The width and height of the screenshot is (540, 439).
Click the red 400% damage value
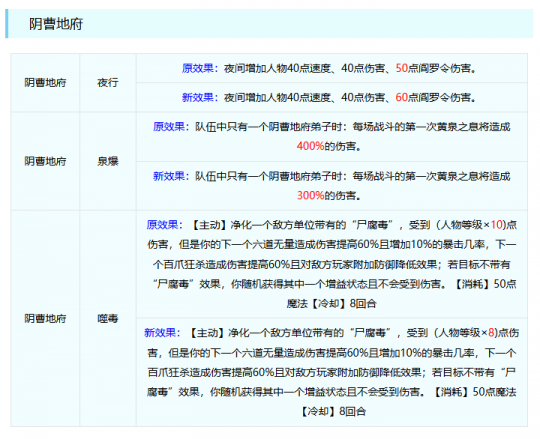(x=310, y=146)
